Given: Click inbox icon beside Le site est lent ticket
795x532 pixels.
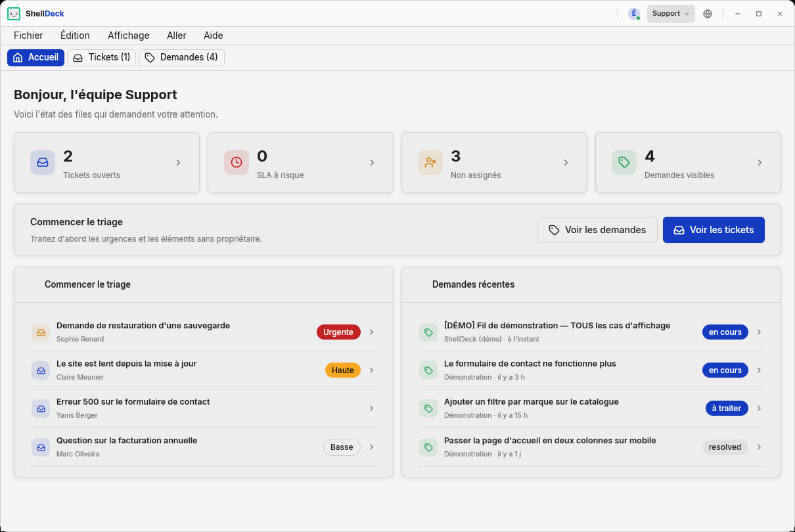Looking at the screenshot, I should tap(41, 370).
